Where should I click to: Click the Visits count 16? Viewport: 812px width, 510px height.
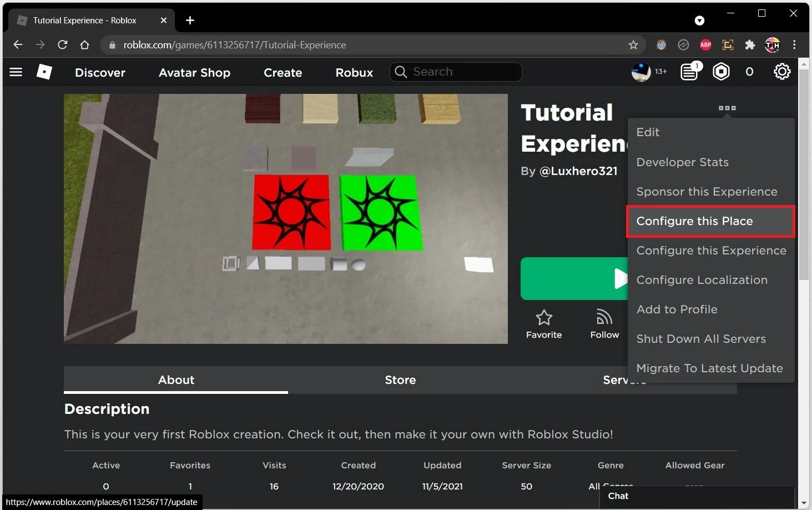[274, 486]
